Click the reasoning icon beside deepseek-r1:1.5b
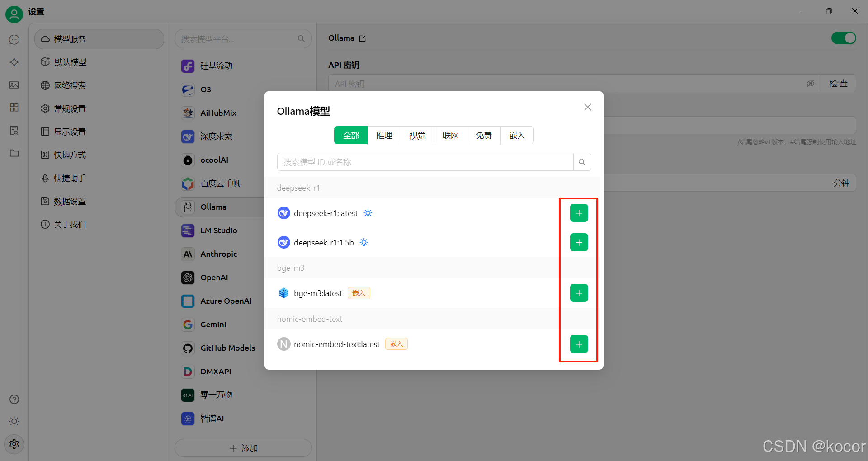Viewport: 868px width, 461px height. click(x=364, y=243)
